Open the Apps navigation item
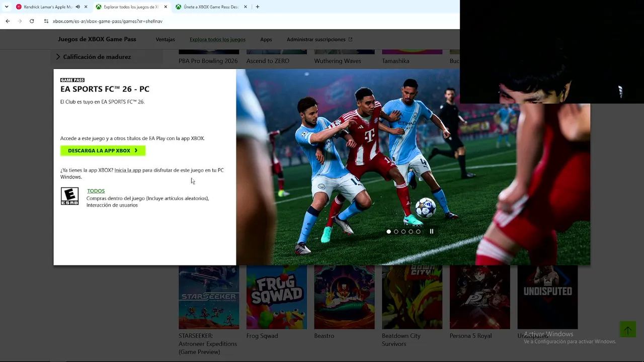 tap(266, 40)
